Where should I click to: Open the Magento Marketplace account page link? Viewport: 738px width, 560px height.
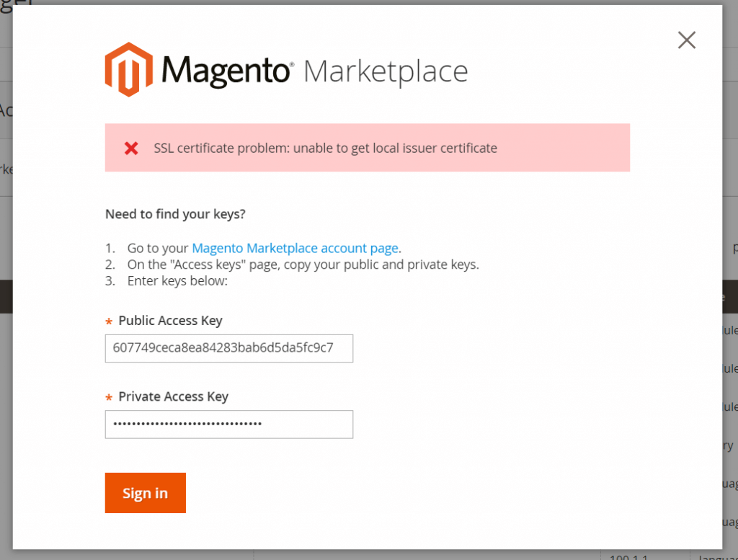(295, 248)
